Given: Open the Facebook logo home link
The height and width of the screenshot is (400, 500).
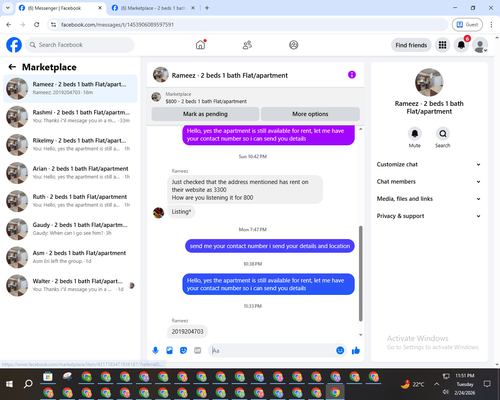Looking at the screenshot, I should click(x=14, y=45).
